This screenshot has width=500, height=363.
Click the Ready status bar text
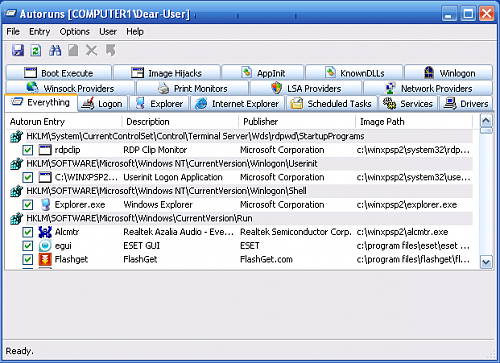[x=19, y=351]
